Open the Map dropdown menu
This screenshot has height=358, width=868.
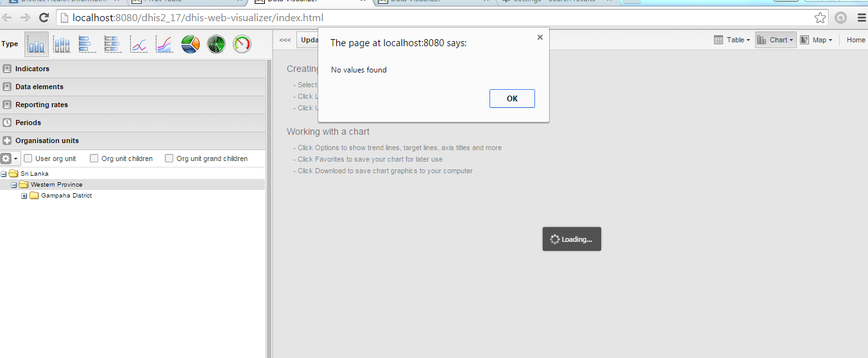pyautogui.click(x=816, y=40)
